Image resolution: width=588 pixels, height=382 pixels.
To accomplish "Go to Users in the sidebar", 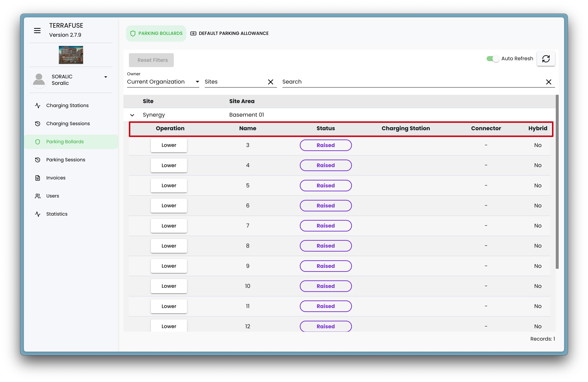I will tap(52, 196).
